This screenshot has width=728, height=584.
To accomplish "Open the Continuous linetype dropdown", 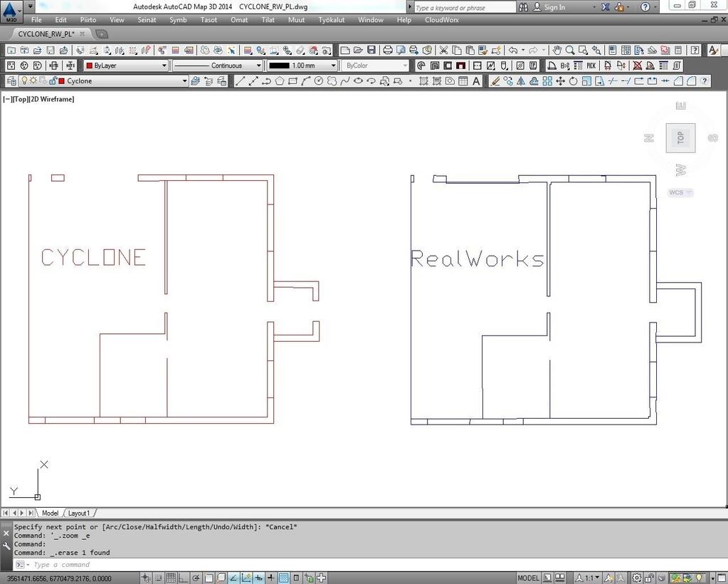I will pos(217,66).
